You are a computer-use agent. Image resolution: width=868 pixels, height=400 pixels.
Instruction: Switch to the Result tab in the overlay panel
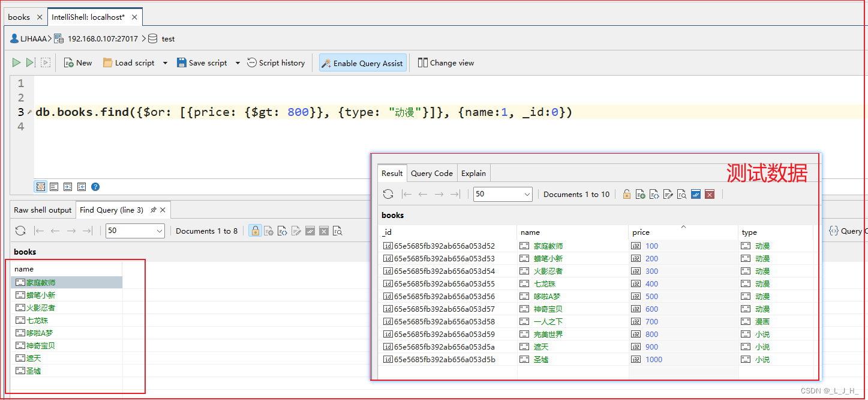coord(392,173)
